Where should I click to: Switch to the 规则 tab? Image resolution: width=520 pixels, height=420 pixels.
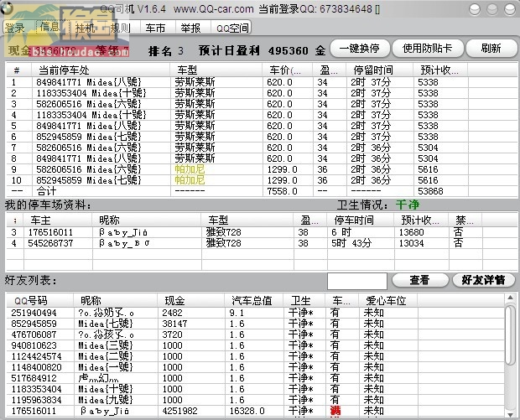122,28
